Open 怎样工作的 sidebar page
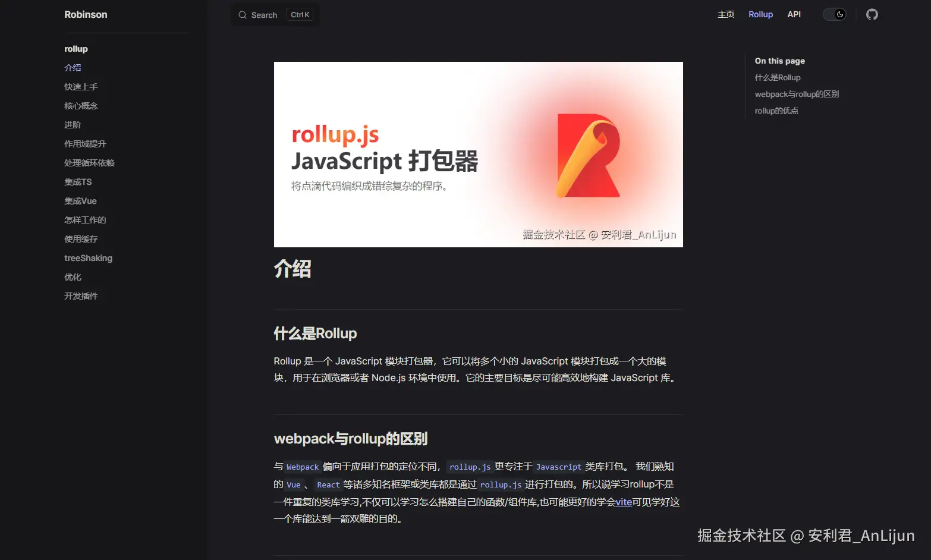Image resolution: width=931 pixels, height=560 pixels. coord(85,220)
